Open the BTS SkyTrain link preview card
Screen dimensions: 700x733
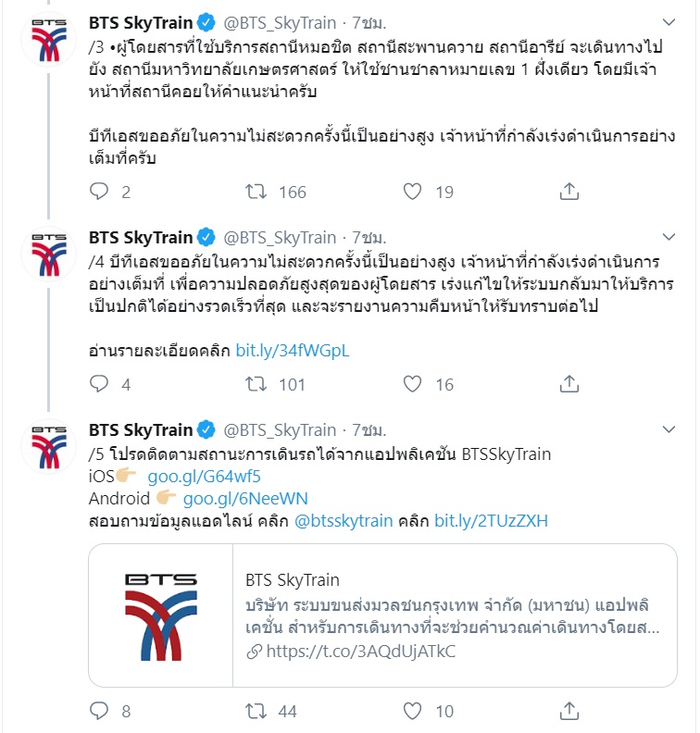383,615
